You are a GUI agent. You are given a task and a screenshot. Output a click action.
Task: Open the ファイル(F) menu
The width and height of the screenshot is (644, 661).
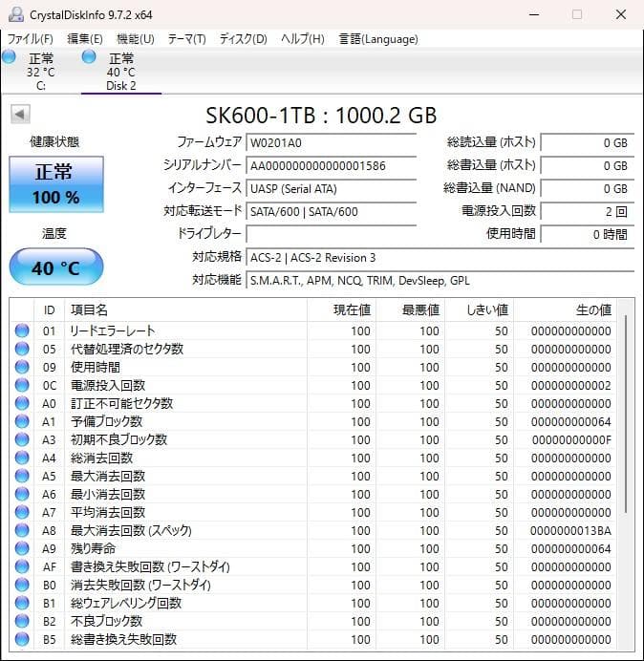click(31, 39)
